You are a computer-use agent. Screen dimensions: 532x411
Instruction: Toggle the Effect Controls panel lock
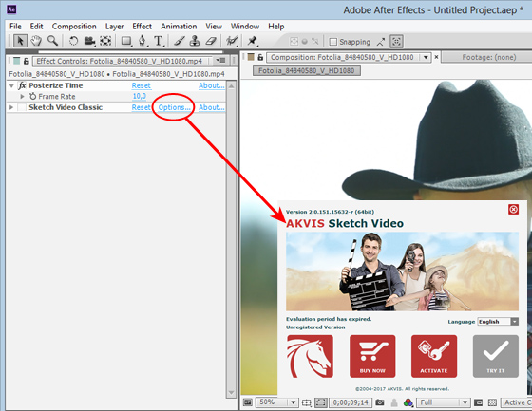27,61
